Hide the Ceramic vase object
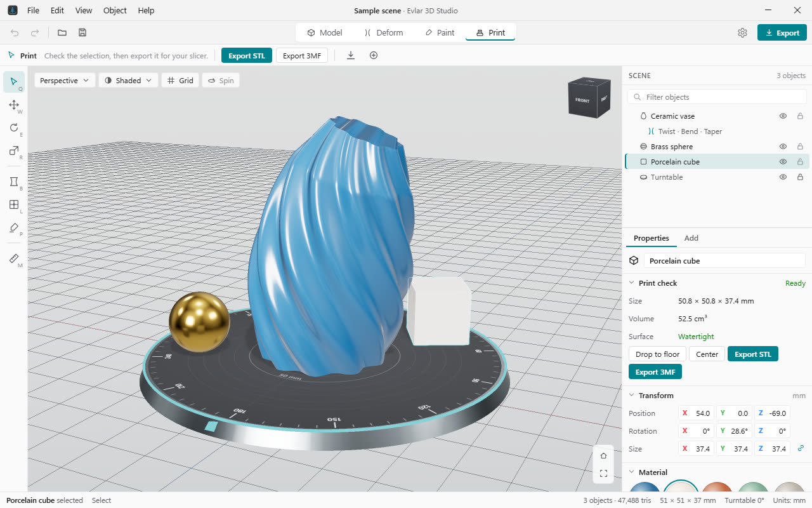Viewport: 812px width, 508px height. point(783,116)
